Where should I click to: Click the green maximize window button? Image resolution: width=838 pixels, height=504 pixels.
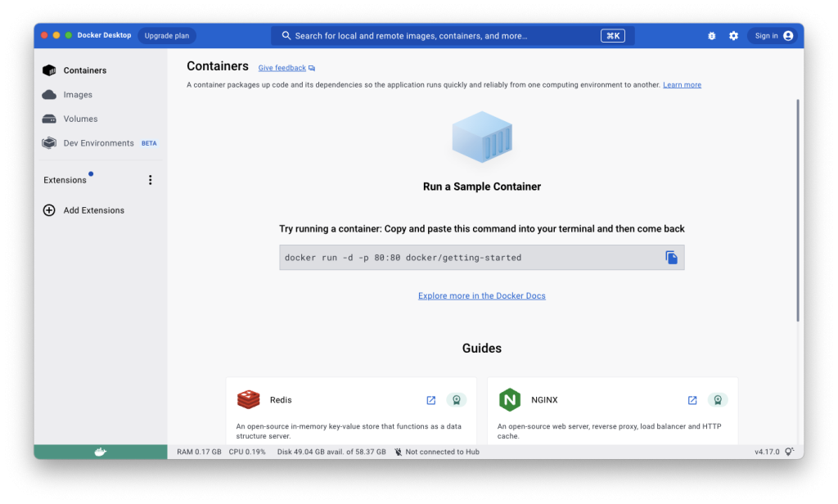click(x=69, y=35)
